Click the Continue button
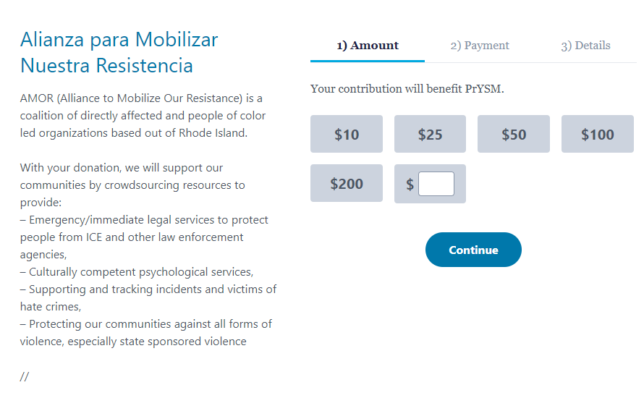This screenshot has width=644, height=398. (x=473, y=250)
